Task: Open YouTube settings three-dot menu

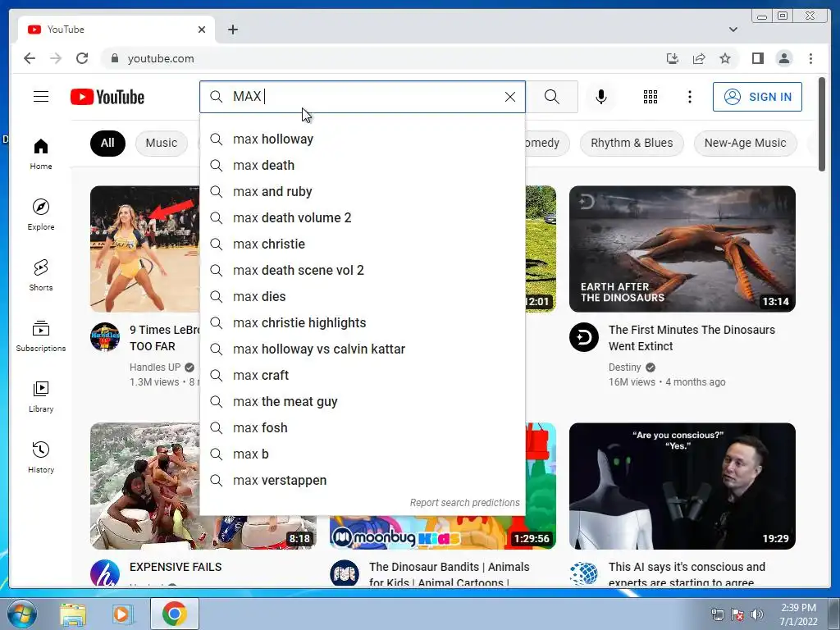Action: coord(689,97)
